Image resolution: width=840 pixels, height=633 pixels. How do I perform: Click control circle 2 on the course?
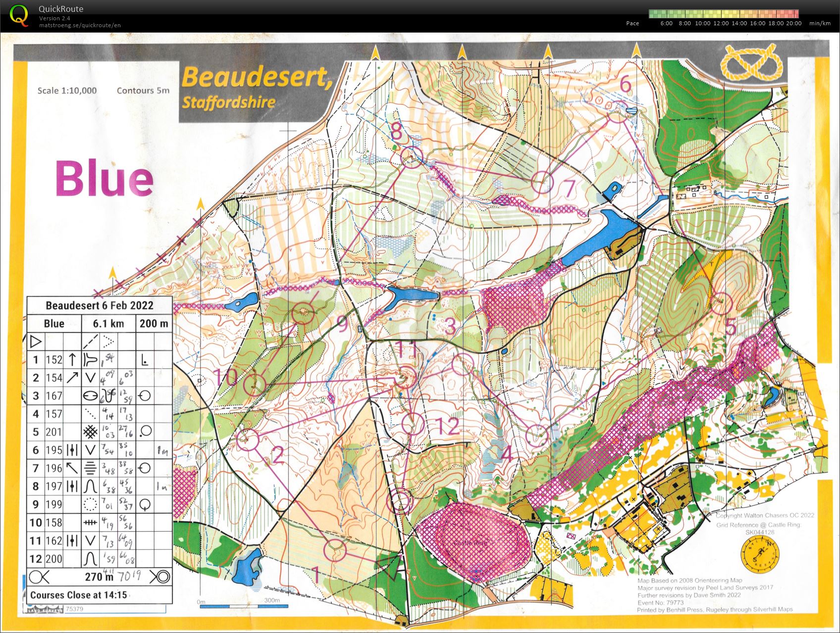248,439
